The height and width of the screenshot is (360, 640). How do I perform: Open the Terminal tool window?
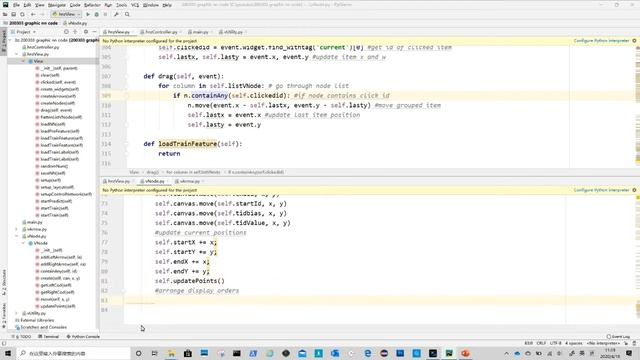(49, 337)
